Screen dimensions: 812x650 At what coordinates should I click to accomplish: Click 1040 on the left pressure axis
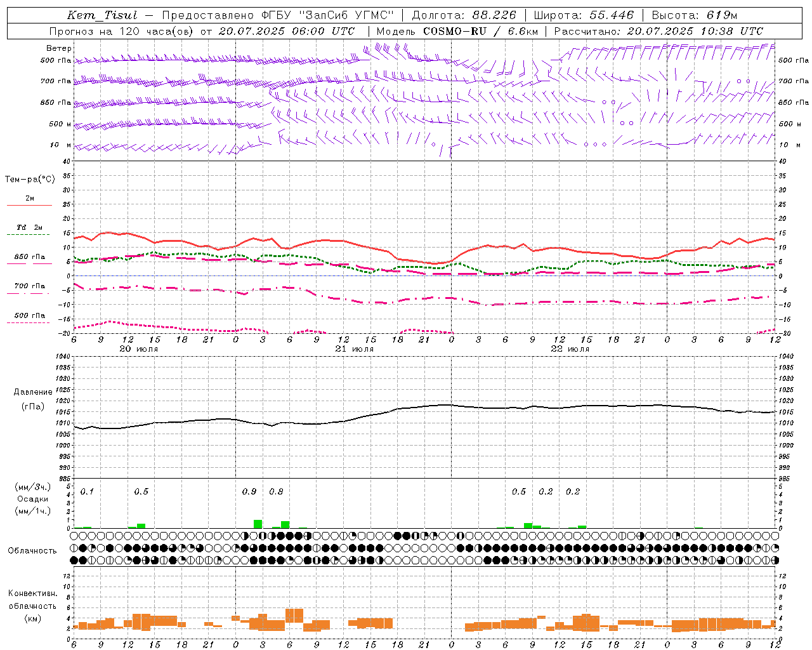tap(63, 357)
